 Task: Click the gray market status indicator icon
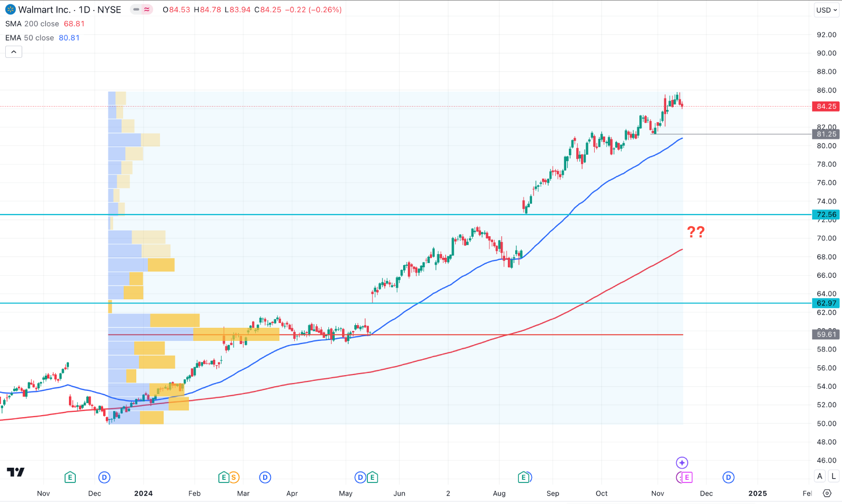(136, 9)
